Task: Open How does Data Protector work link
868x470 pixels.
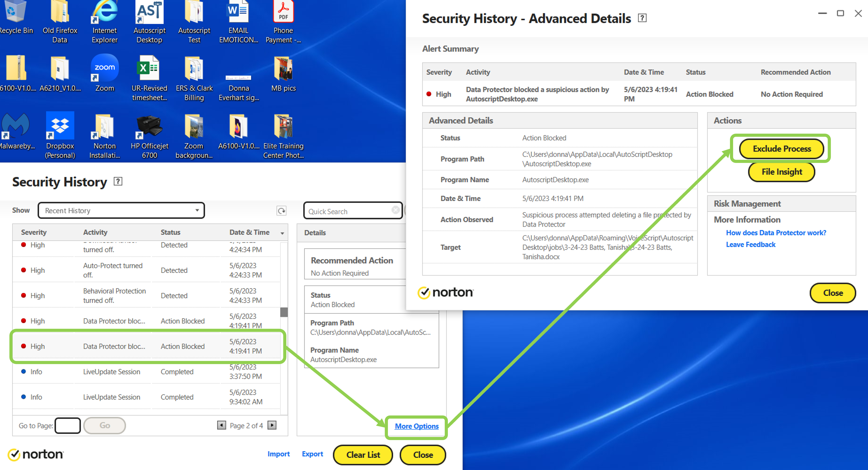Action: 776,233
